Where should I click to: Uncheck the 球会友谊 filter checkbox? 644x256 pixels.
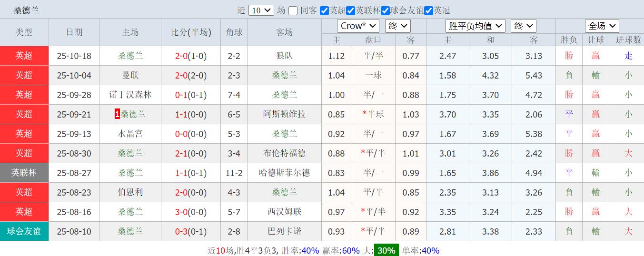point(386,10)
